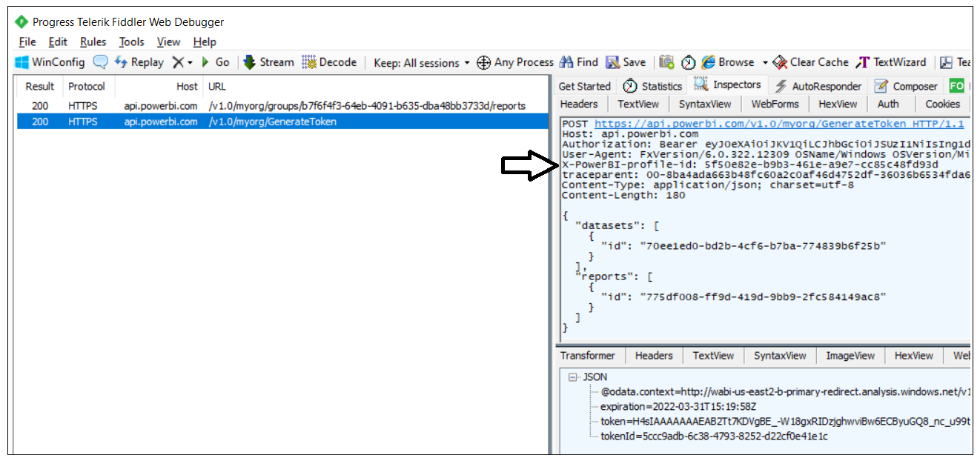This screenshot has width=980, height=461.
Task: Replay the selected session
Action: coord(139,62)
